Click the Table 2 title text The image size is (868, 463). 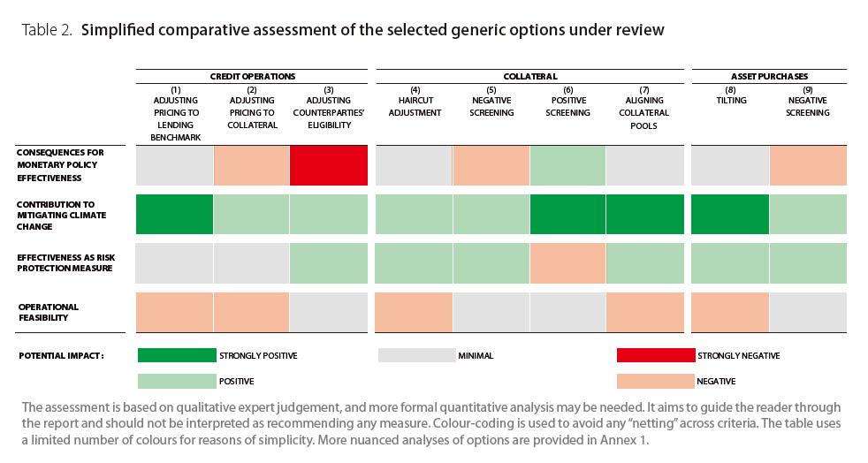pos(343,30)
